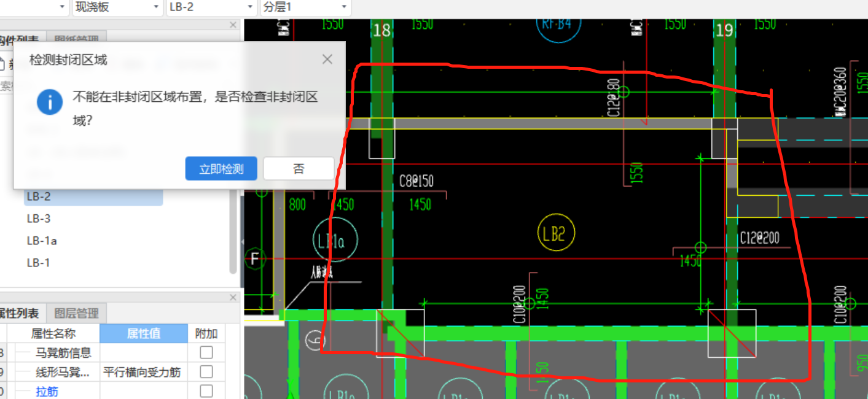The width and height of the screenshot is (868, 399).
Task: Click the C12@200 rebar annotation
Action: pos(759,238)
